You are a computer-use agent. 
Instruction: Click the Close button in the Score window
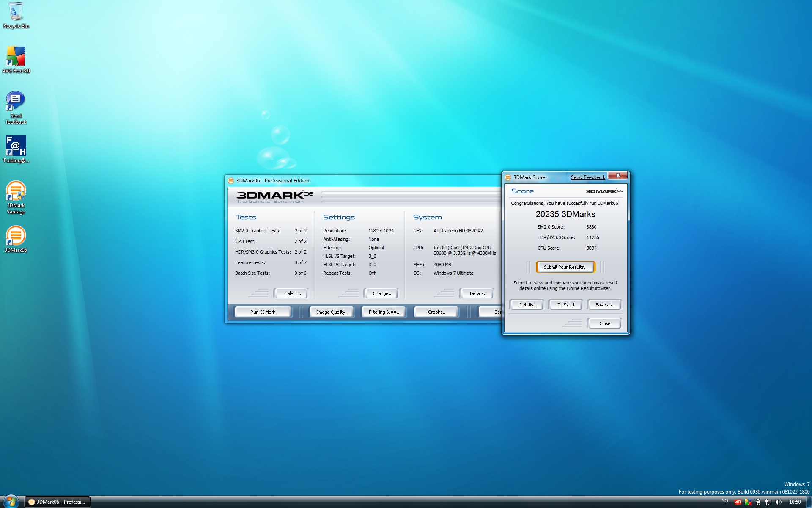click(x=605, y=323)
